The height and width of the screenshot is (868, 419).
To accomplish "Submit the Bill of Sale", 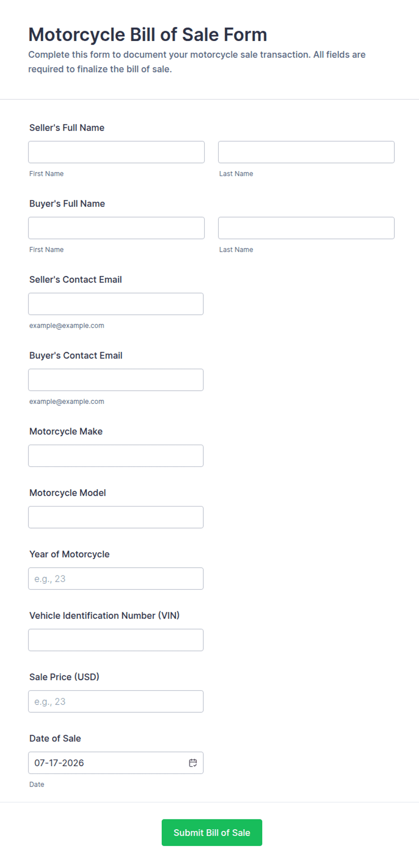I will tap(212, 832).
